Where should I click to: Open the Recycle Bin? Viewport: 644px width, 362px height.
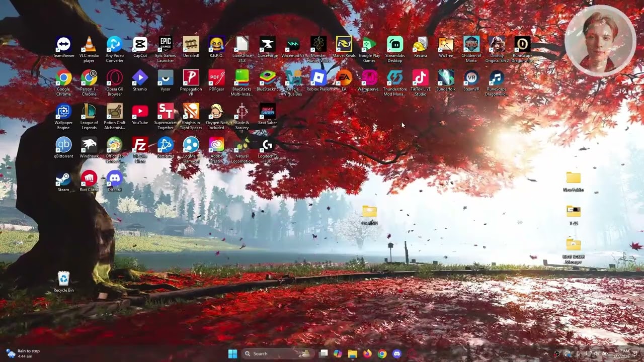click(x=63, y=279)
